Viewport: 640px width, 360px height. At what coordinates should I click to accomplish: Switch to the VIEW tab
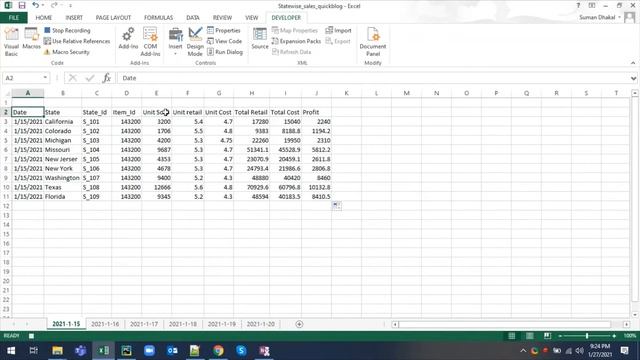pos(251,18)
